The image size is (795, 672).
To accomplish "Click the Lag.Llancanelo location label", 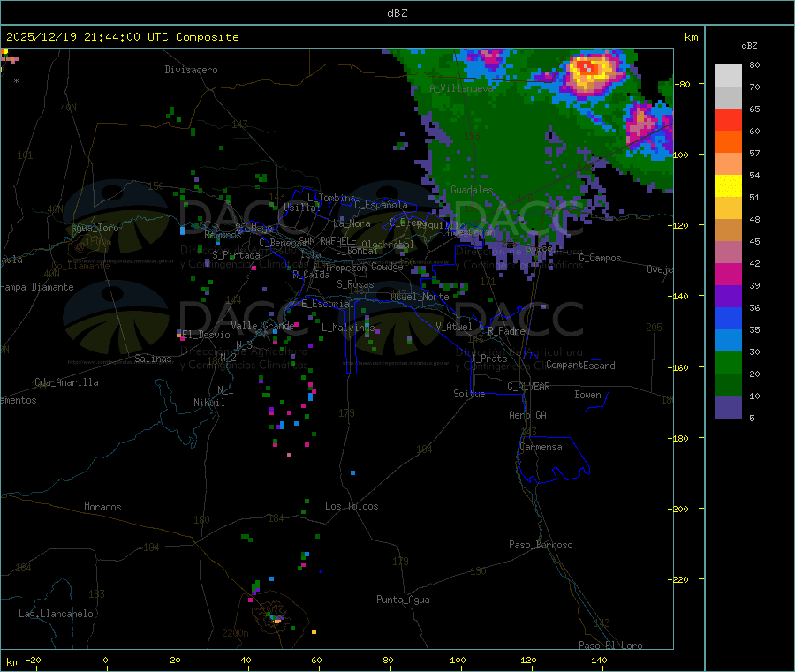I will (x=56, y=614).
